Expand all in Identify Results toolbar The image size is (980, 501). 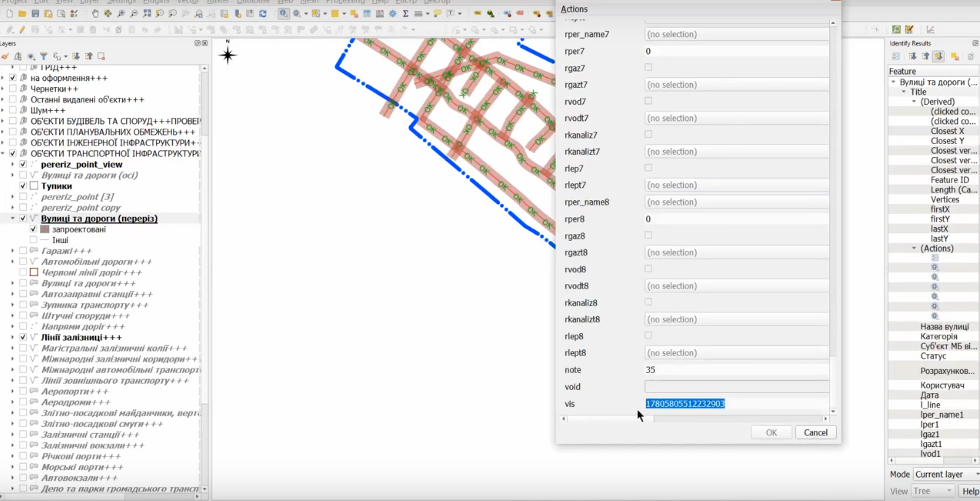point(912,57)
